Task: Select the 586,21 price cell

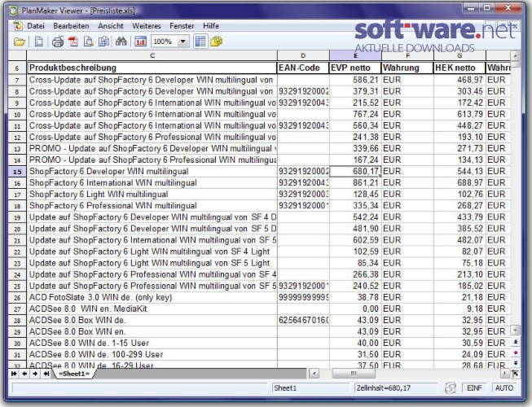Action: point(355,80)
